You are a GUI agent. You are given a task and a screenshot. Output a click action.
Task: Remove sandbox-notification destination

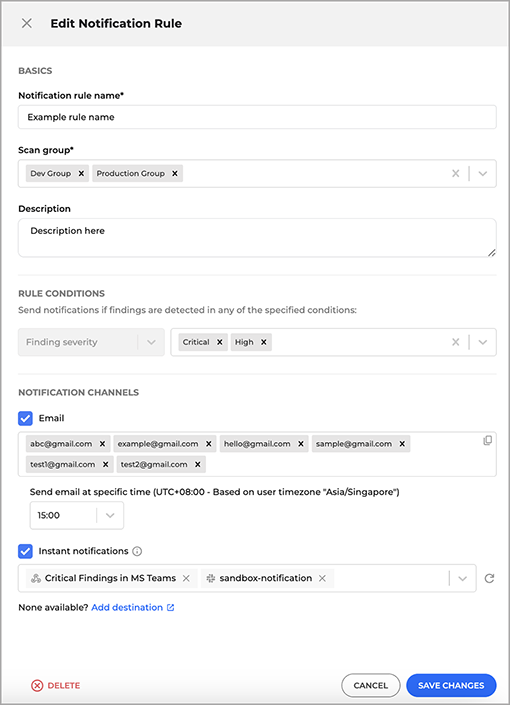pyautogui.click(x=322, y=578)
